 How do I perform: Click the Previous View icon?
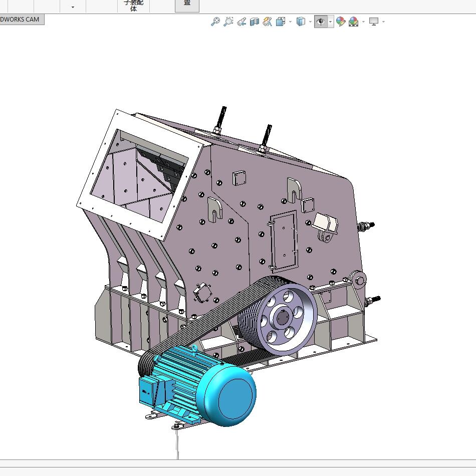242,22
